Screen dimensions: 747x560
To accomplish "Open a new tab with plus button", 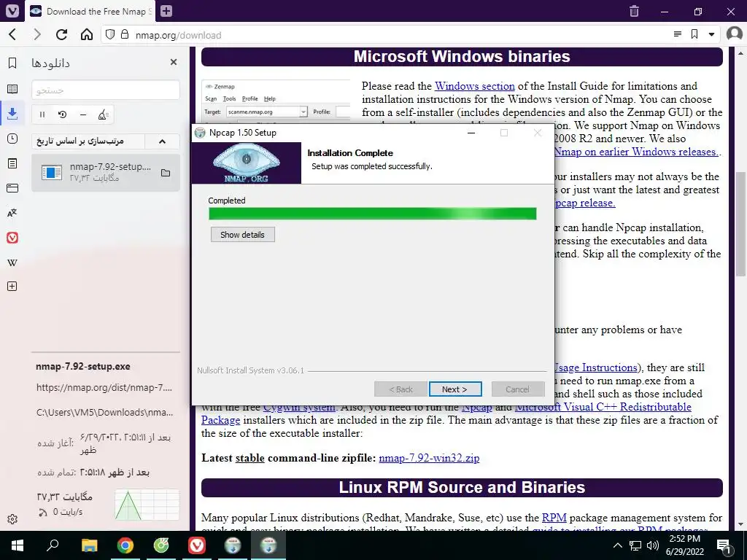I will (x=166, y=11).
